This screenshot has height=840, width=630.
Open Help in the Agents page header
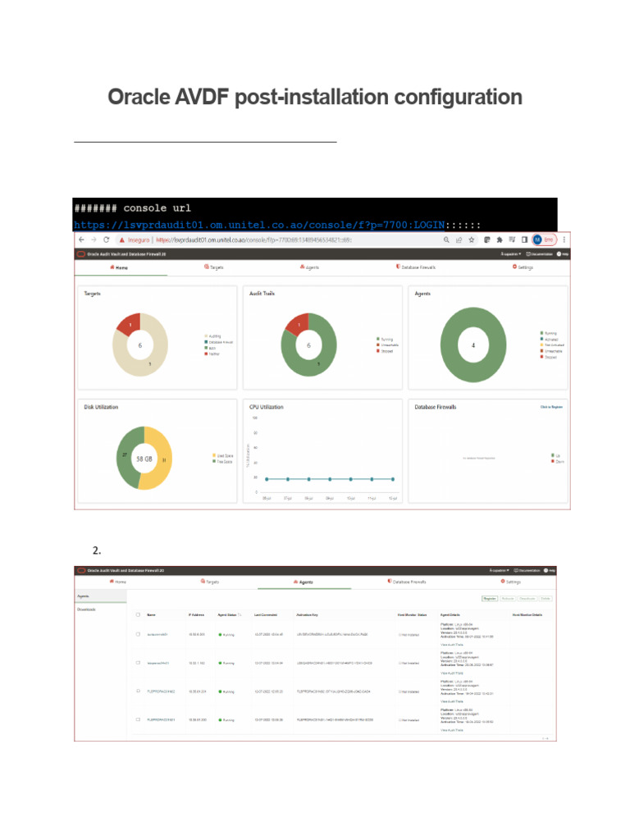pos(550,571)
